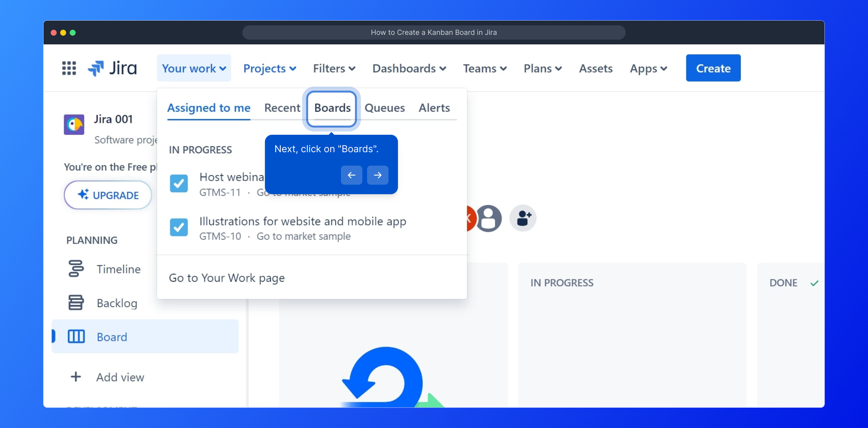Click the Host webinar task checkbox
Screen dimensions: 868x428
click(x=179, y=183)
